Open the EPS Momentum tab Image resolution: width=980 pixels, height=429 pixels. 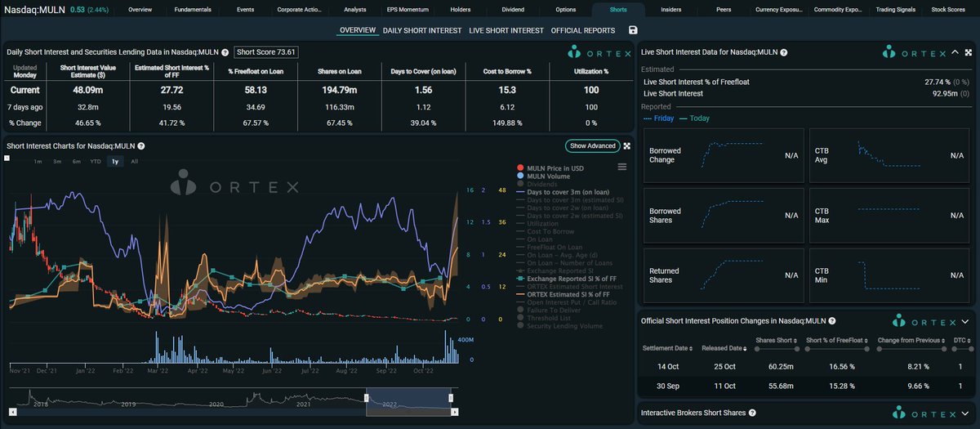407,10
